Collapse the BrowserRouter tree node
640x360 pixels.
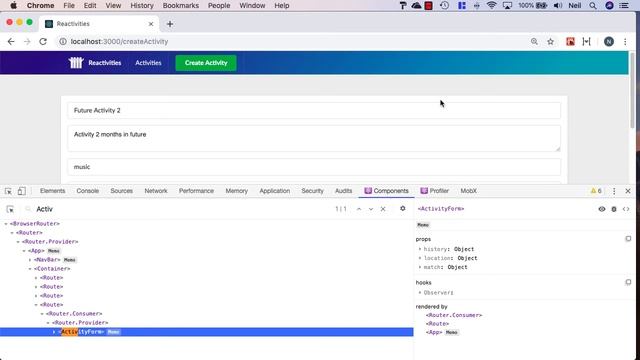(x=6, y=224)
